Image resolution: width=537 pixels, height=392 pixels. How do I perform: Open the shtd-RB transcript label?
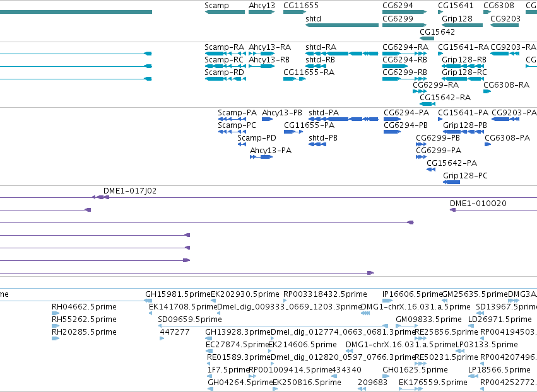click(320, 59)
